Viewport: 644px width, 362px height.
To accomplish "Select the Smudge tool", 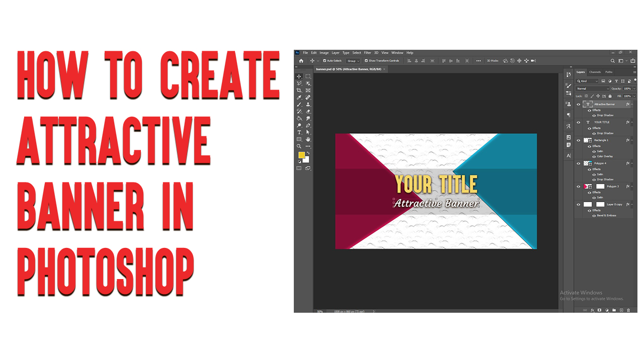I will click(308, 118).
